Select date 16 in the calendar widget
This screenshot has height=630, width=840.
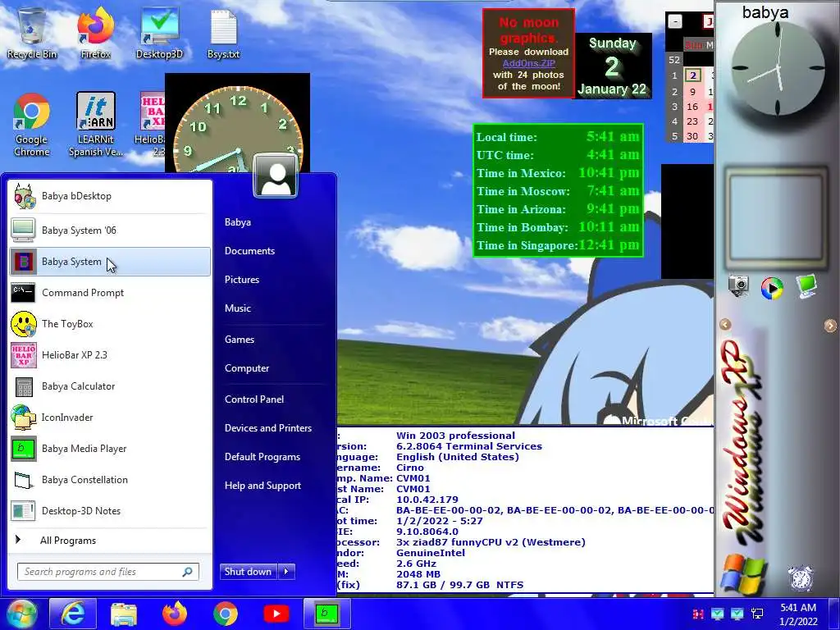[x=692, y=107]
